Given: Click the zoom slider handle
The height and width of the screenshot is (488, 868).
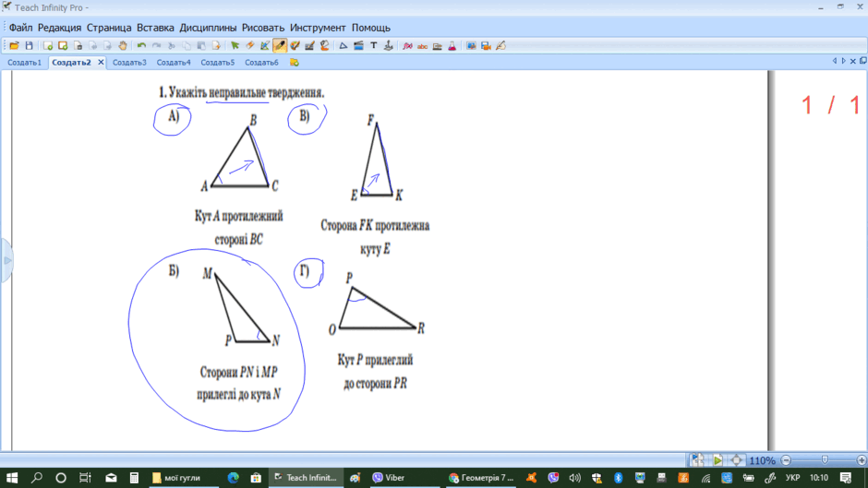Looking at the screenshot, I should pyautogui.click(x=825, y=459).
